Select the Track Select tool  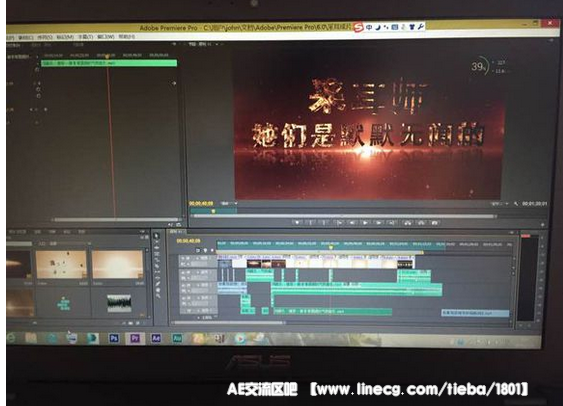[x=157, y=242]
